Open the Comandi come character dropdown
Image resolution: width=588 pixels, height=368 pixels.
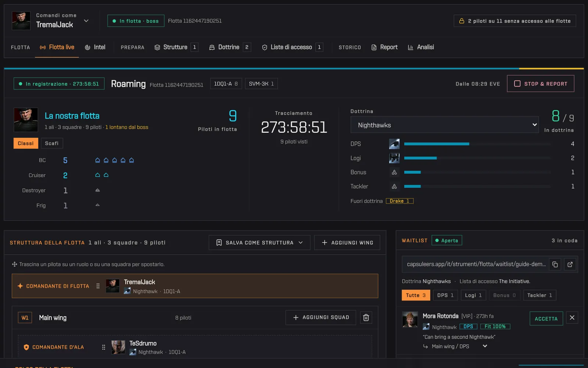click(x=86, y=21)
